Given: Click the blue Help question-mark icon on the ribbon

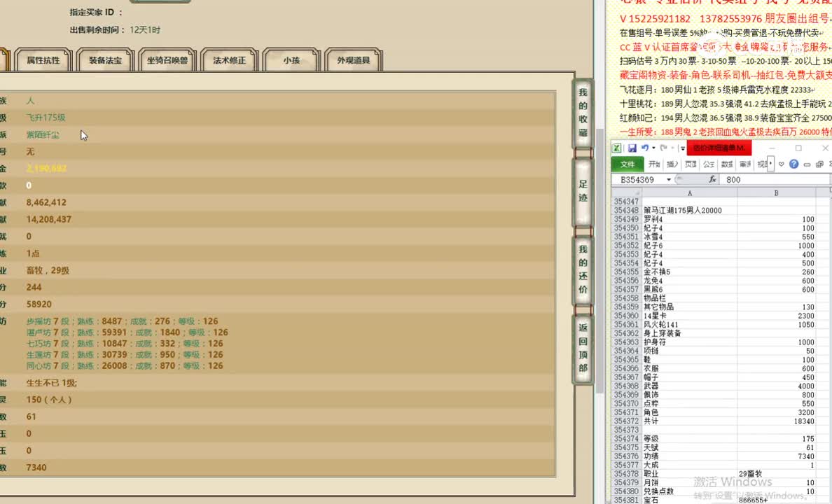Looking at the screenshot, I should point(794,164).
